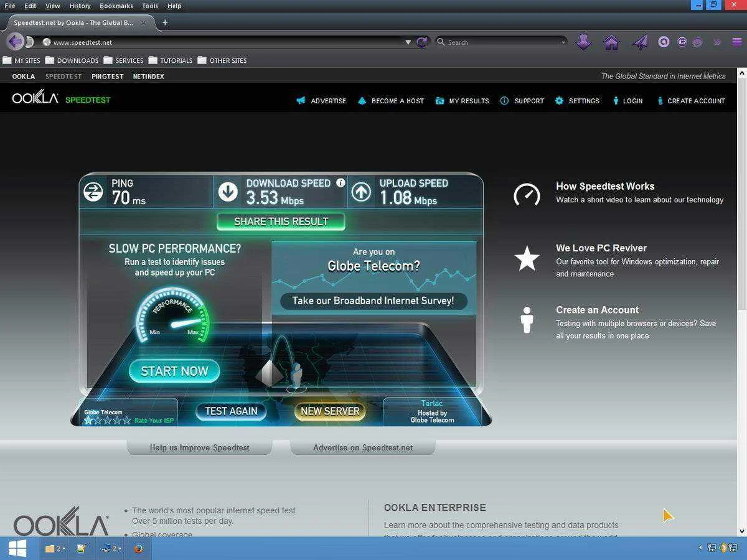Click the paper plane toolbar icon
The image size is (747, 560).
coord(640,42)
